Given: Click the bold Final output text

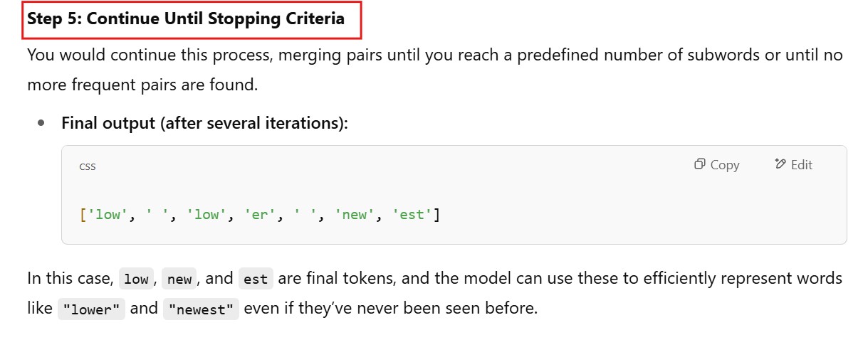Looking at the screenshot, I should click(205, 123).
